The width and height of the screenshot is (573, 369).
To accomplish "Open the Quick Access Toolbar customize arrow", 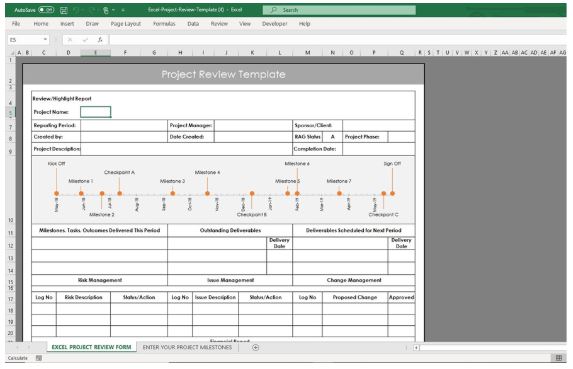I will tap(123, 10).
